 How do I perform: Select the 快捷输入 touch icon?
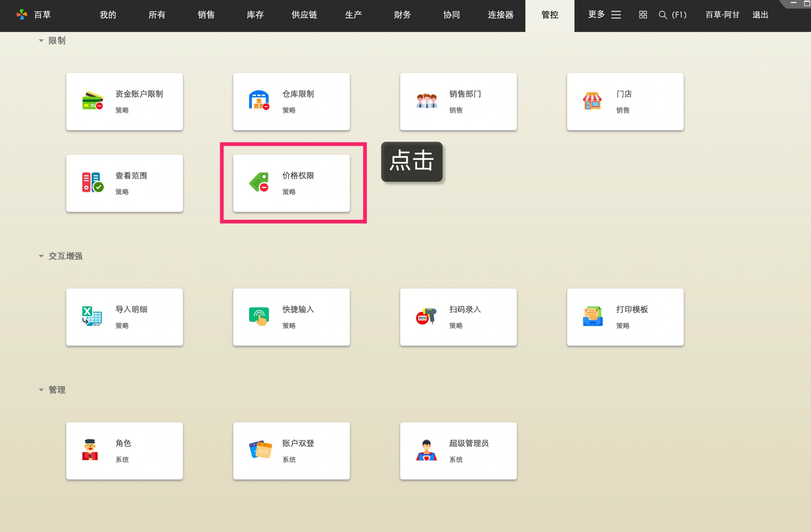[258, 317]
